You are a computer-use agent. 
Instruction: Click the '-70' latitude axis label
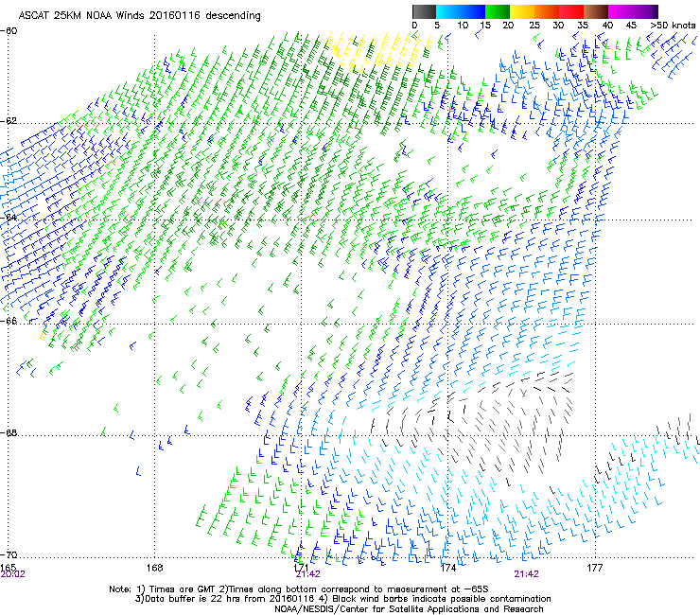pyautogui.click(x=9, y=554)
